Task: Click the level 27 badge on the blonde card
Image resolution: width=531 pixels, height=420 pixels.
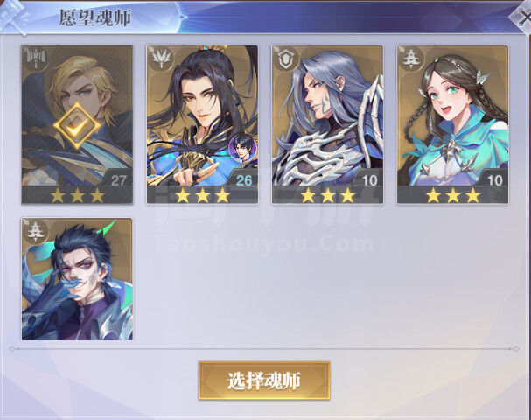Action: coord(118,179)
